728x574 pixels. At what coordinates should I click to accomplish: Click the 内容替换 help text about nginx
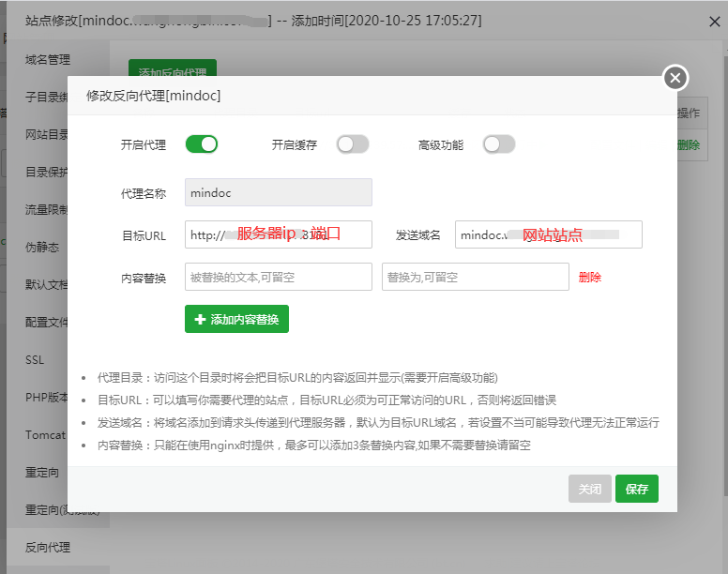click(314, 446)
